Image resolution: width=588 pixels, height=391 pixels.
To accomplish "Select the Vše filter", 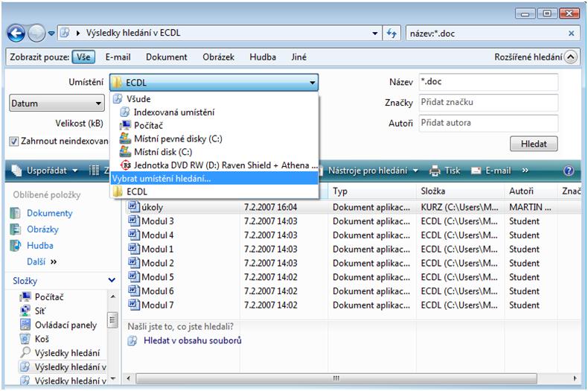I will [83, 57].
